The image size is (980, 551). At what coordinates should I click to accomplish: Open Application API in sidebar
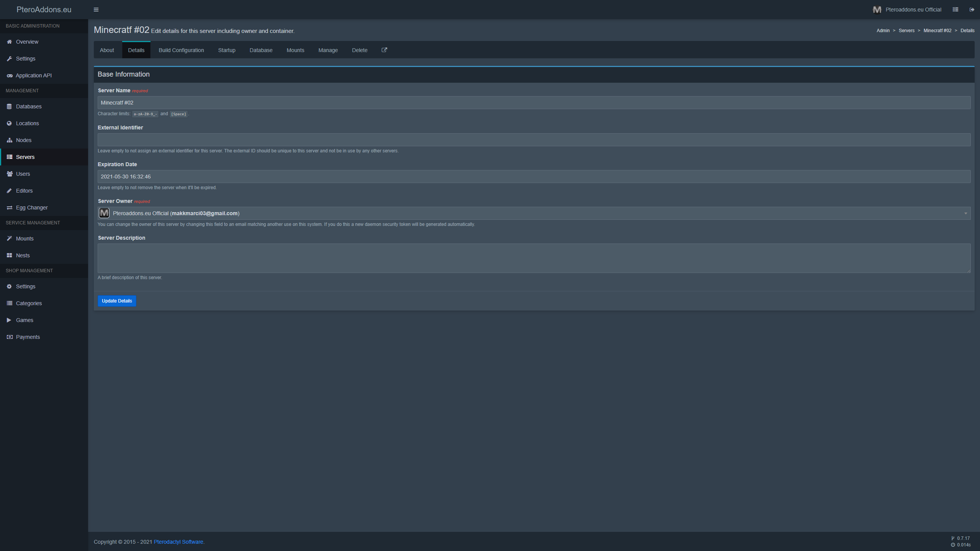[x=33, y=75]
